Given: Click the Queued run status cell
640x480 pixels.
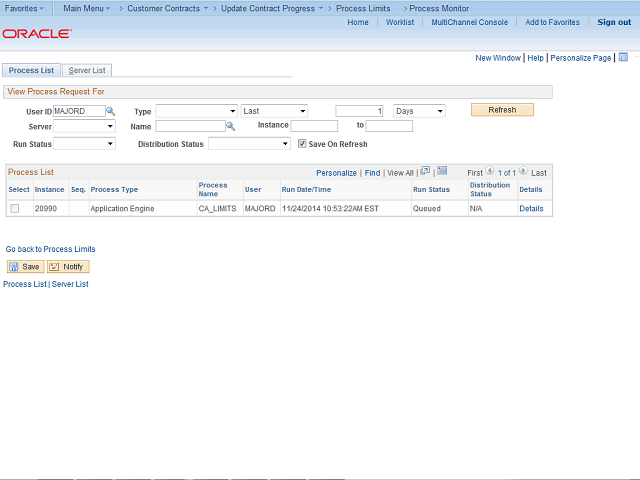Looking at the screenshot, I should 427,209.
